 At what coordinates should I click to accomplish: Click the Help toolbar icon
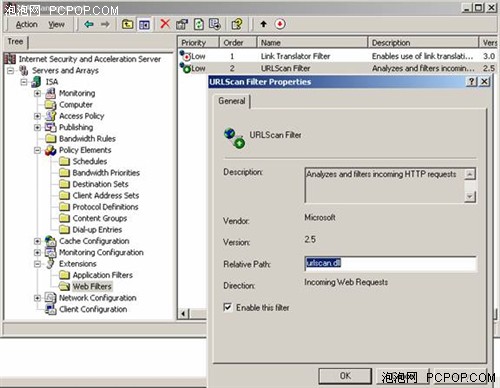click(237, 24)
